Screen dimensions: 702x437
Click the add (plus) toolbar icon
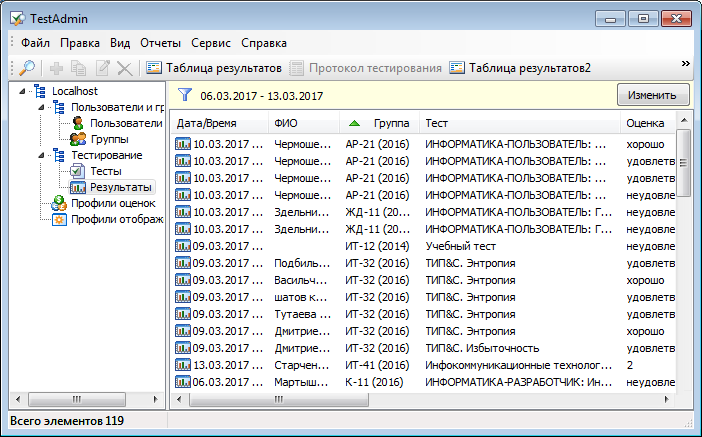point(56,68)
